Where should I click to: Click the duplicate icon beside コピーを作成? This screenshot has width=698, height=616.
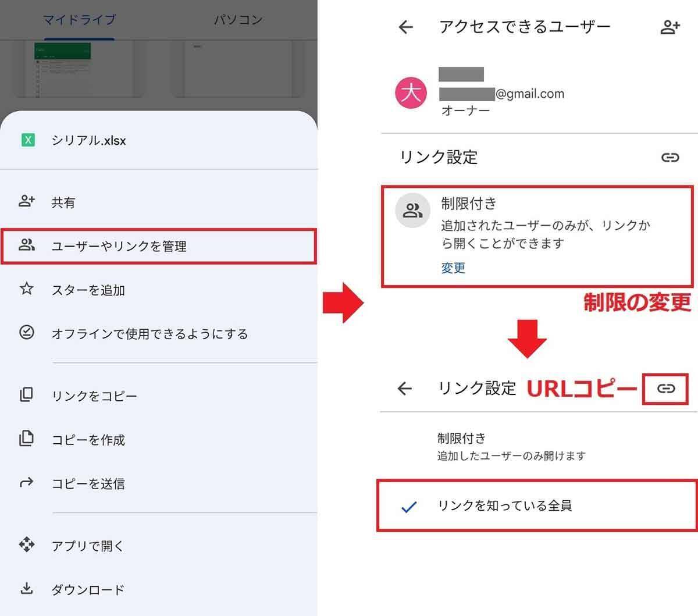(x=27, y=438)
